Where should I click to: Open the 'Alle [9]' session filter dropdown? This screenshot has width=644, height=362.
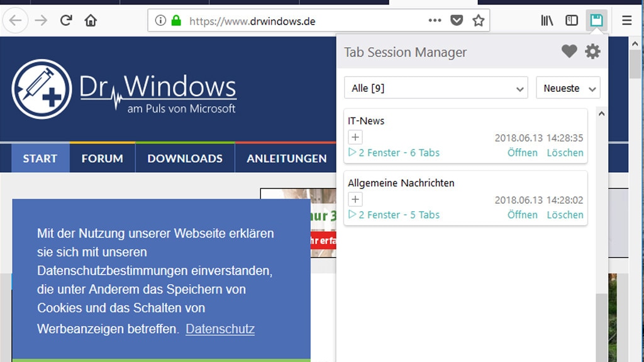pyautogui.click(x=436, y=88)
